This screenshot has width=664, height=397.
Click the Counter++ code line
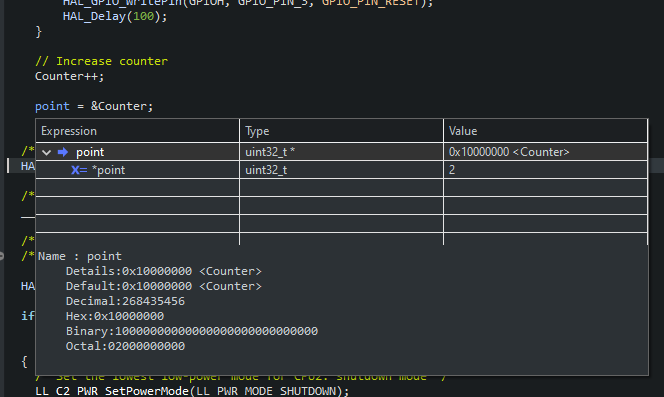coord(69,76)
